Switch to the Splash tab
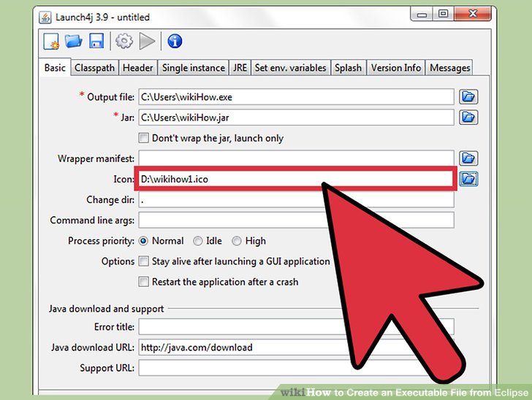Image resolution: width=532 pixels, height=400 pixels. (x=348, y=68)
